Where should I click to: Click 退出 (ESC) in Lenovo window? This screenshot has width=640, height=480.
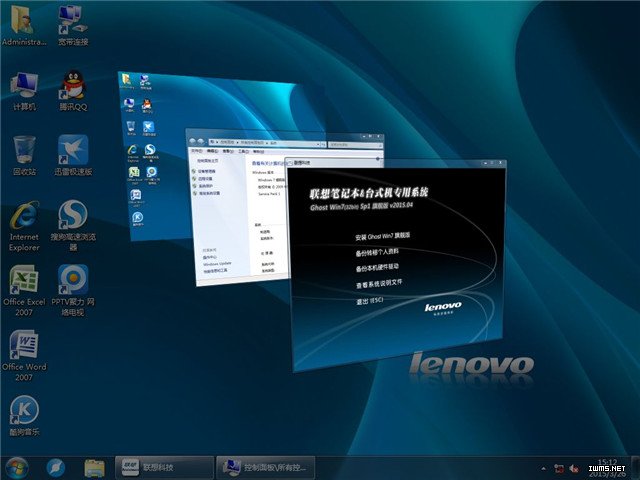[369, 301]
